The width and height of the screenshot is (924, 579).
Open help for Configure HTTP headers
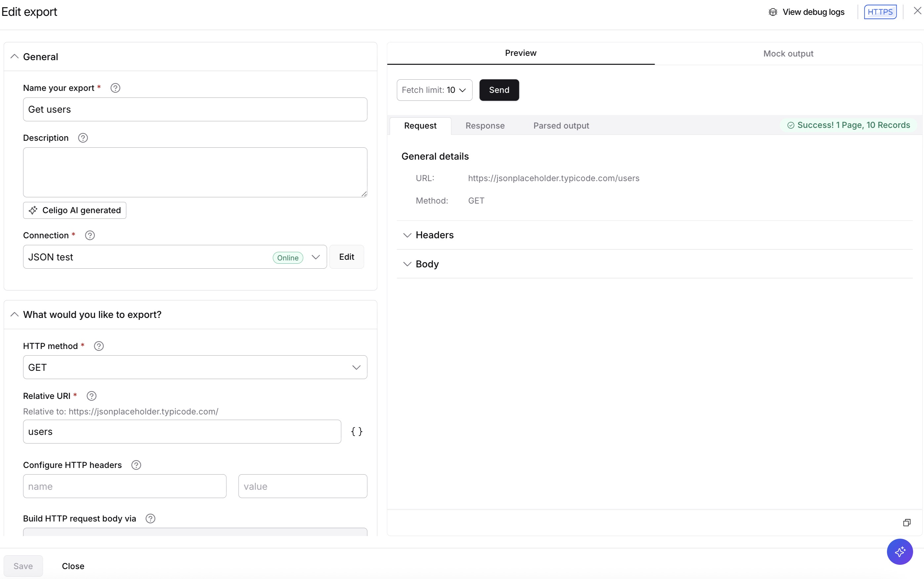click(x=136, y=465)
